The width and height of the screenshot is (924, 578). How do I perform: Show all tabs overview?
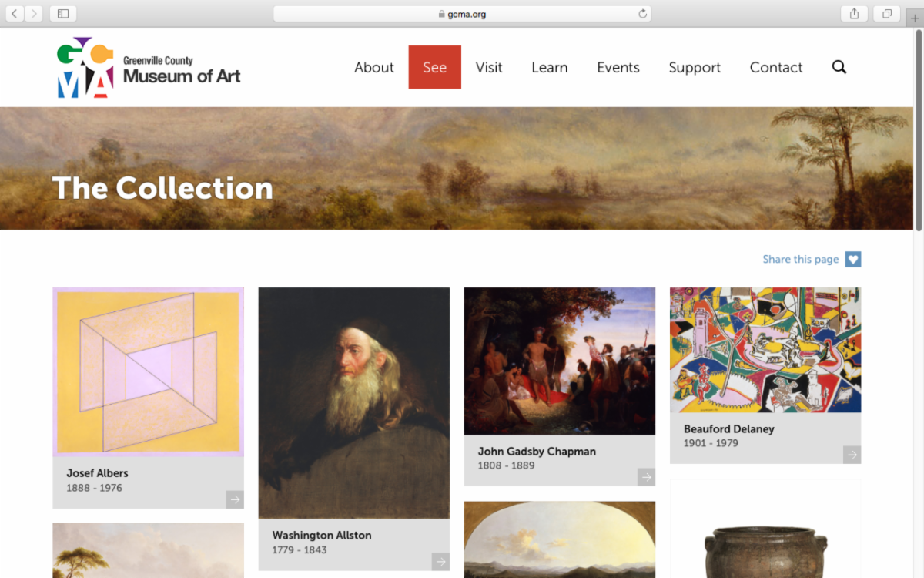point(887,14)
